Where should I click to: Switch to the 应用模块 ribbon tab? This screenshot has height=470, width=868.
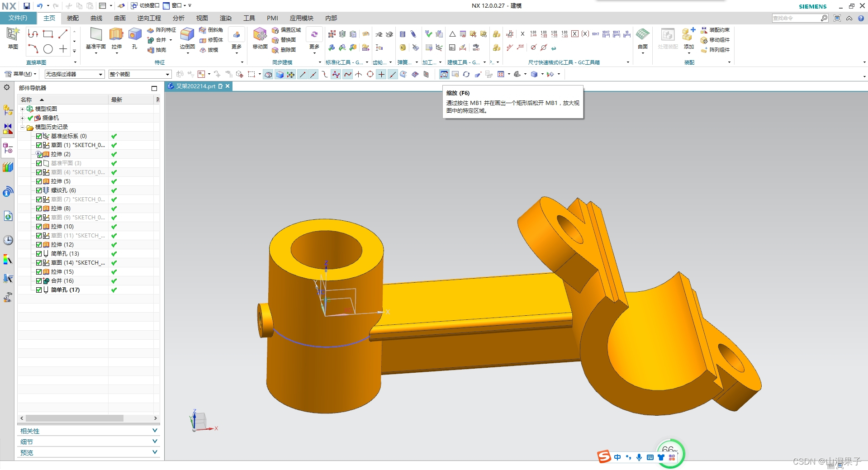pos(302,18)
